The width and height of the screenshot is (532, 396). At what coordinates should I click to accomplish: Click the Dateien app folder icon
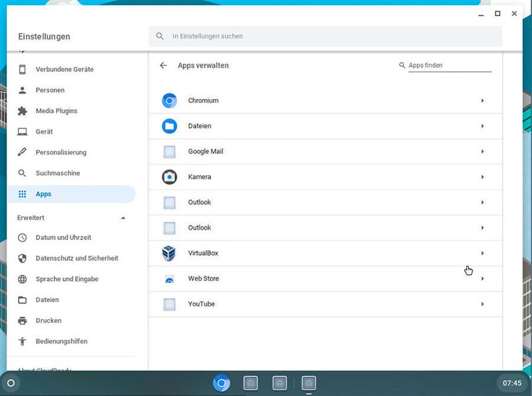click(x=170, y=126)
